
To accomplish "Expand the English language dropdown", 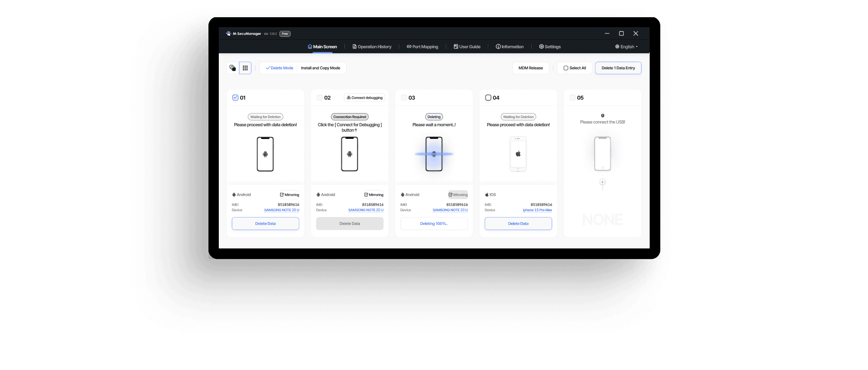I will pos(627,47).
